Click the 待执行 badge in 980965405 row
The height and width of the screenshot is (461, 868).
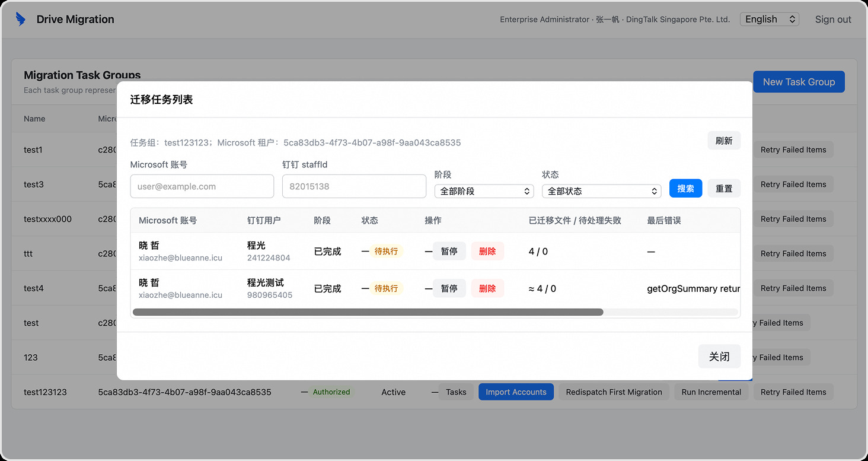[x=386, y=288]
